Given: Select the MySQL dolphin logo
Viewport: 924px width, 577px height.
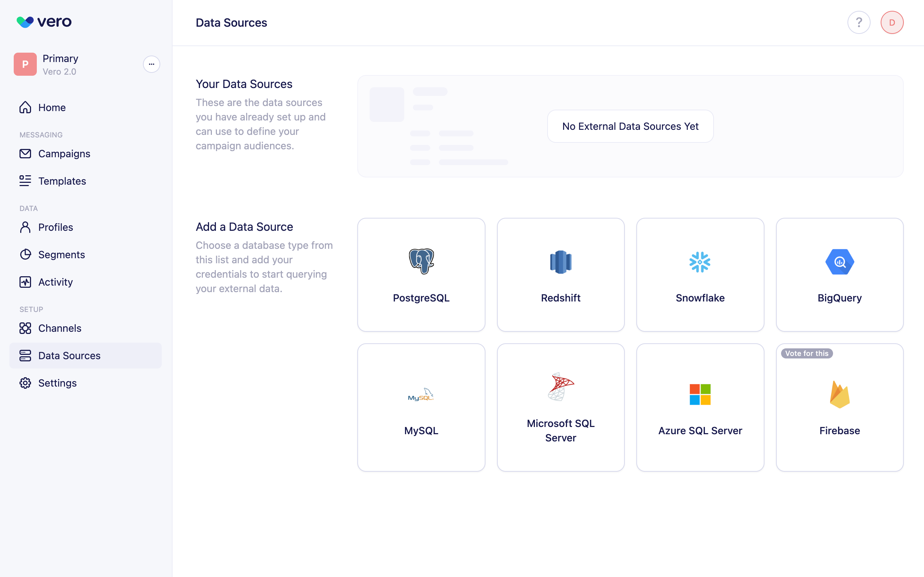Looking at the screenshot, I should tap(421, 394).
